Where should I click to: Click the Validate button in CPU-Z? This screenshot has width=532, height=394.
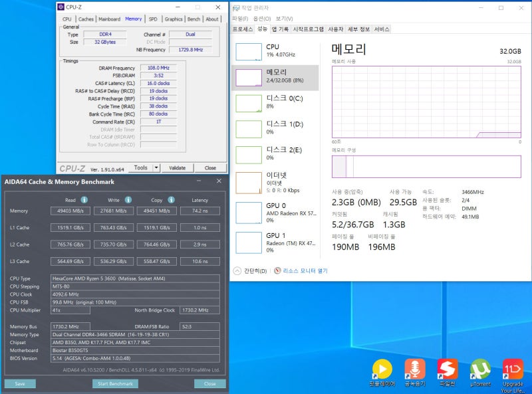click(177, 167)
